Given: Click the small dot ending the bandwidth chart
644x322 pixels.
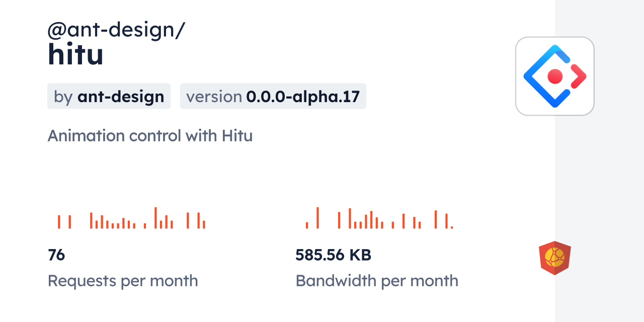Looking at the screenshot, I should click(x=452, y=227).
